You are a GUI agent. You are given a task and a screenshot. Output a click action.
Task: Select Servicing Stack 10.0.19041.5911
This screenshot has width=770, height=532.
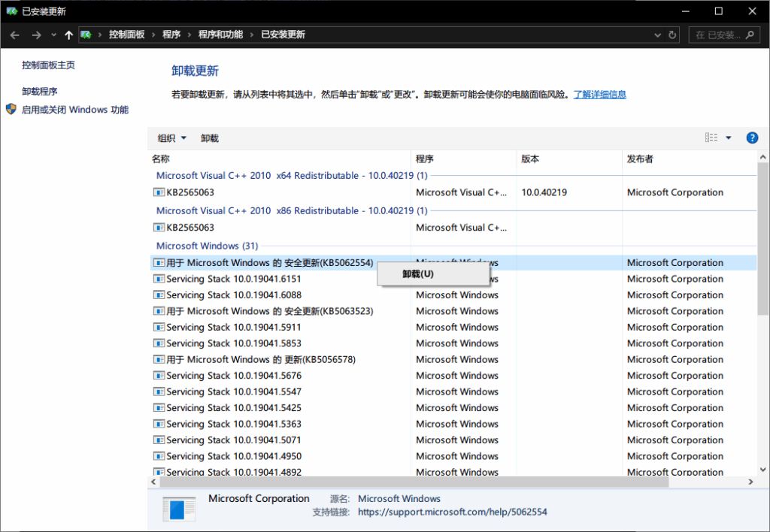pos(453,328)
